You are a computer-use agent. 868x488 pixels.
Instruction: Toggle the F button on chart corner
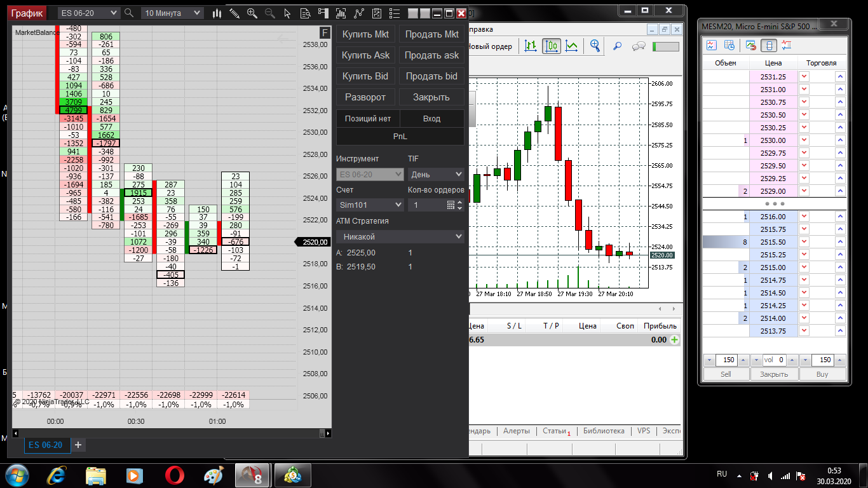click(325, 33)
